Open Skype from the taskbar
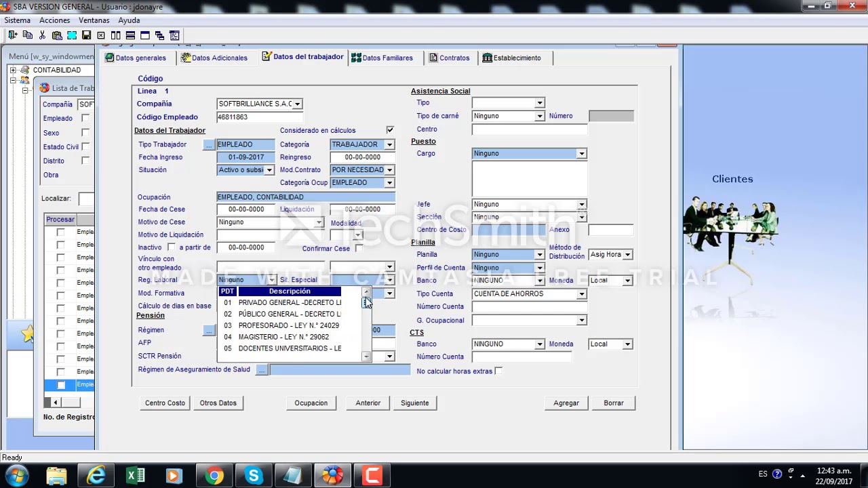This screenshot has height=488, width=868. click(x=254, y=475)
